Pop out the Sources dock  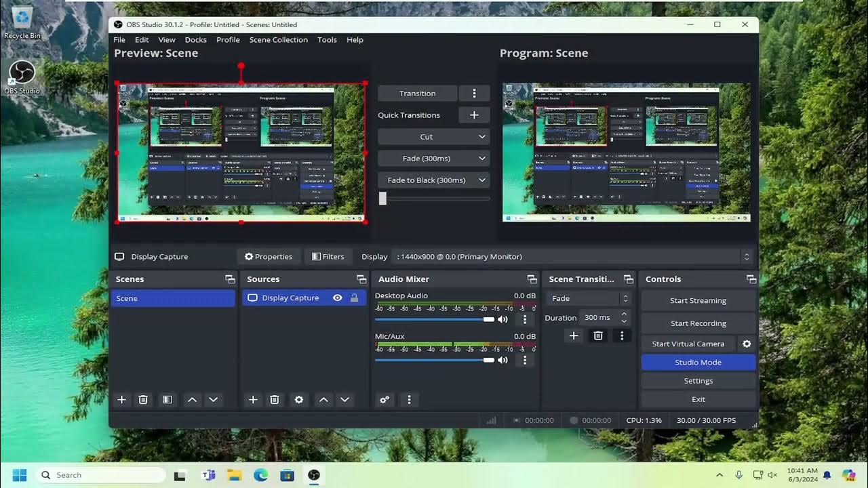pyautogui.click(x=361, y=279)
